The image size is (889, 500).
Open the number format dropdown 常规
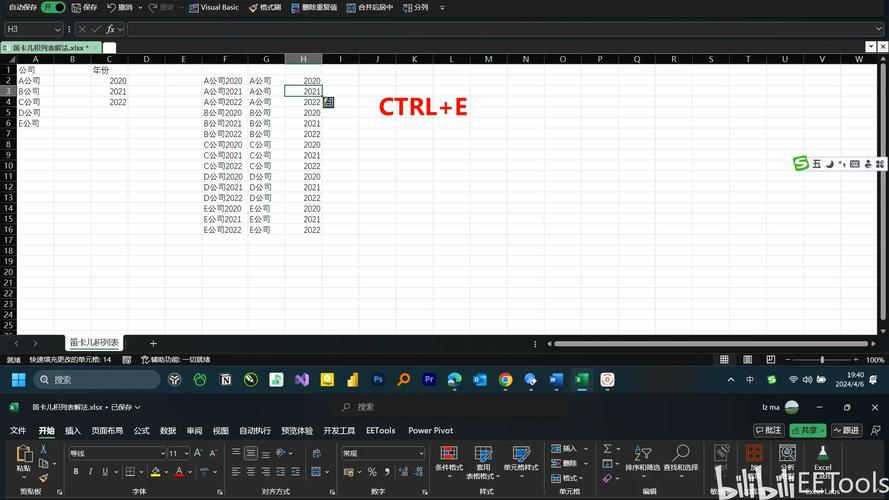[x=383, y=453]
